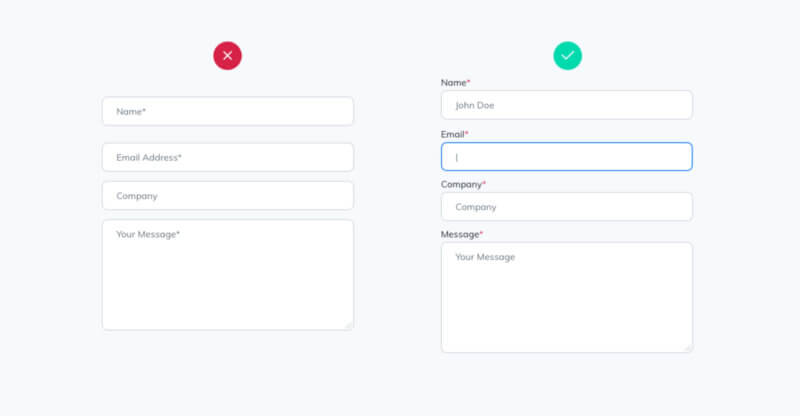Grab the resize handle of the left message box
This screenshot has width=800, height=416.
click(x=348, y=326)
